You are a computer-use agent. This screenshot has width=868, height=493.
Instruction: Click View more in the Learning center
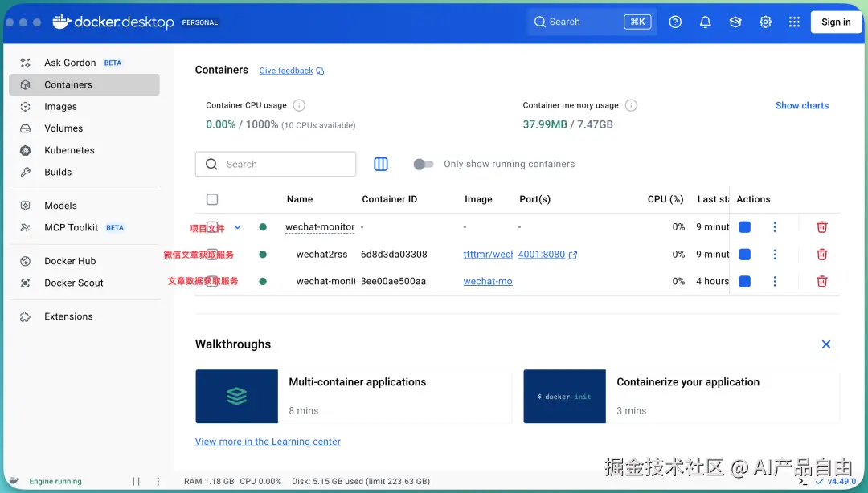point(268,442)
